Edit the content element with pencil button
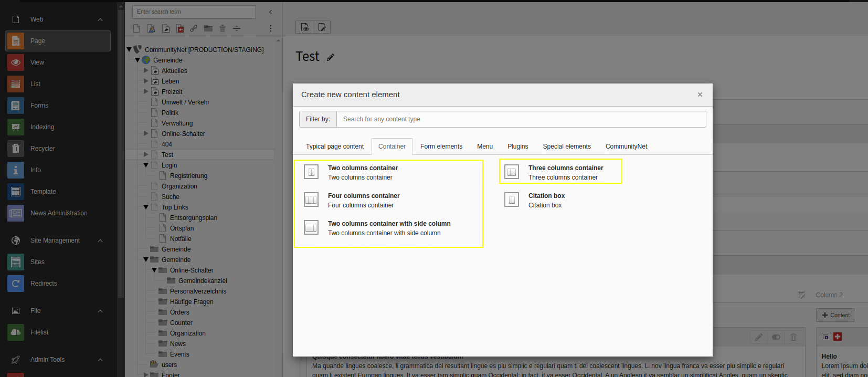The width and height of the screenshot is (868, 377). click(759, 337)
